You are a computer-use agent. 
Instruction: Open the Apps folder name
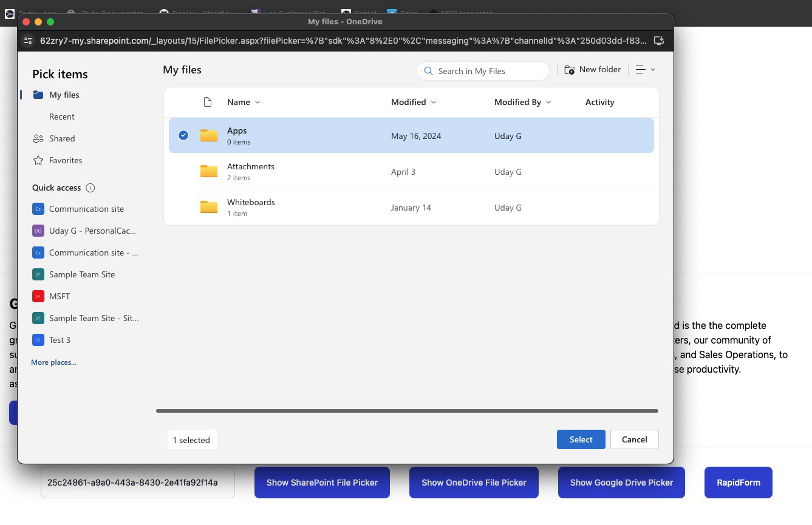(237, 130)
